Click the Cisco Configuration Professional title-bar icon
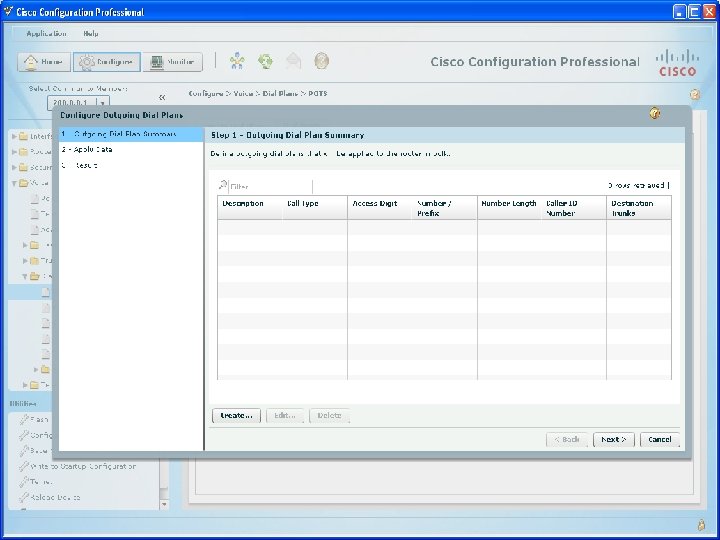 pos(8,11)
